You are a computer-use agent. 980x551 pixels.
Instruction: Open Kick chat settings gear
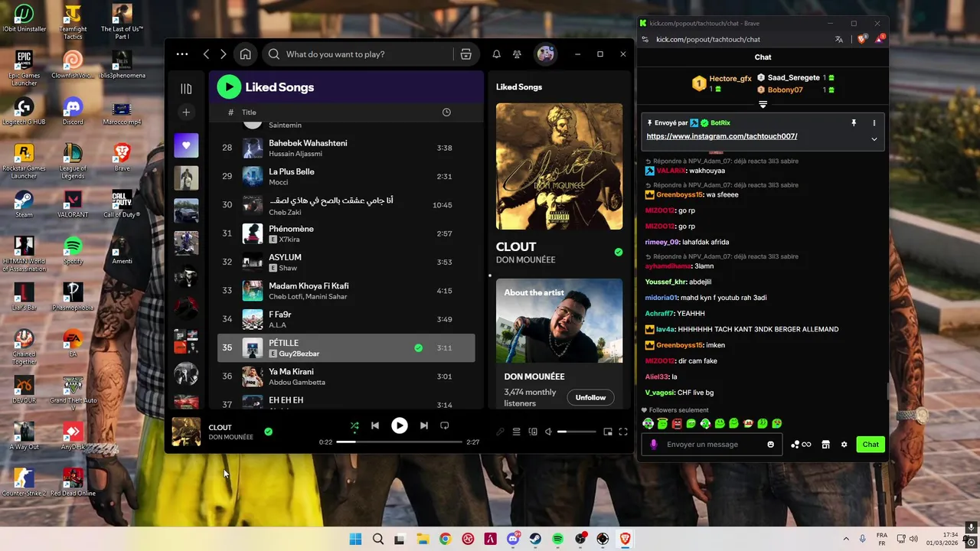click(x=844, y=445)
